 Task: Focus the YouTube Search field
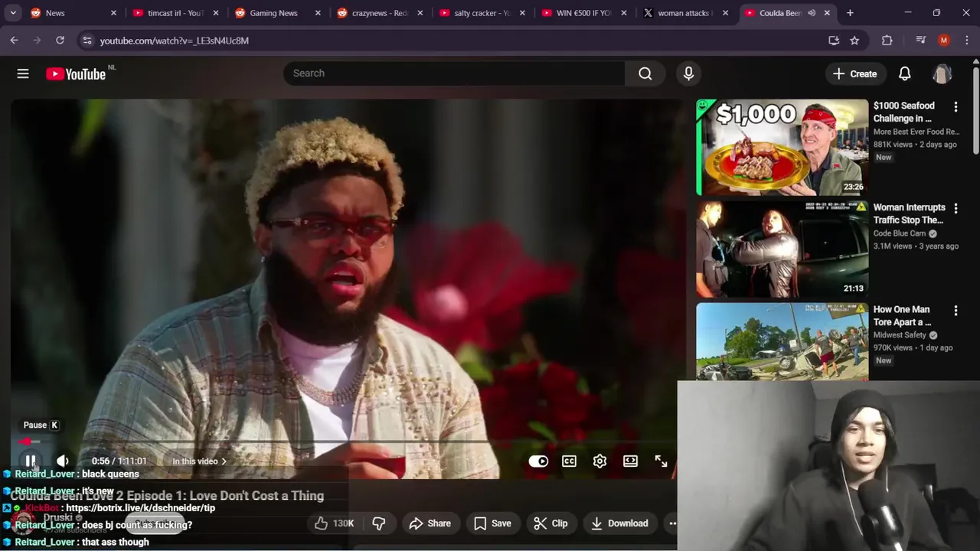click(x=455, y=73)
